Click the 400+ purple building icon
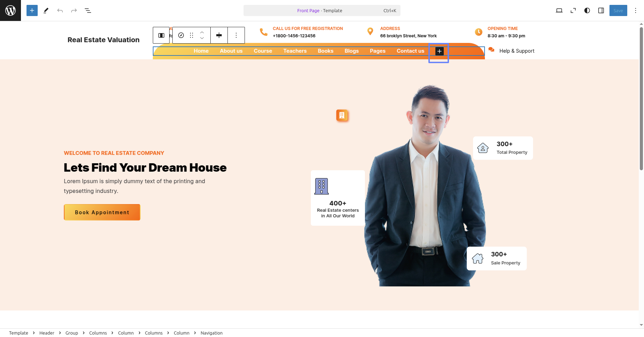 [321, 186]
